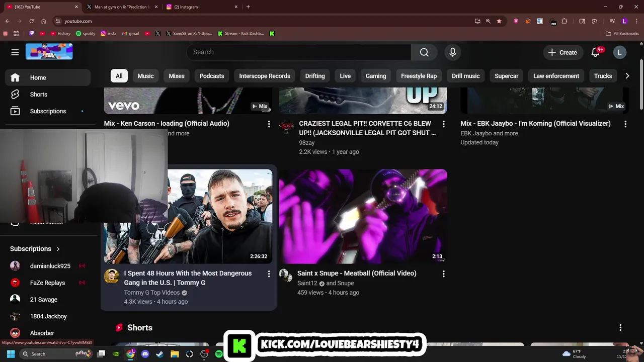Go to Home in the sidebar

tap(48, 77)
